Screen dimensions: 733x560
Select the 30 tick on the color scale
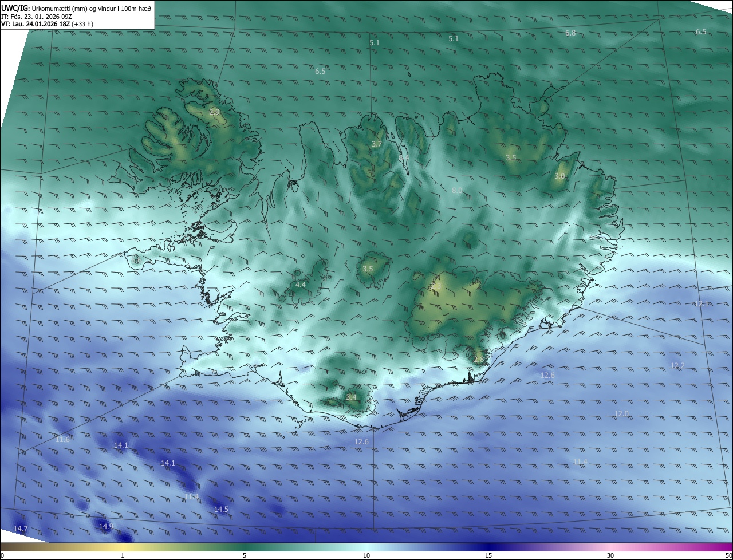[610, 555]
